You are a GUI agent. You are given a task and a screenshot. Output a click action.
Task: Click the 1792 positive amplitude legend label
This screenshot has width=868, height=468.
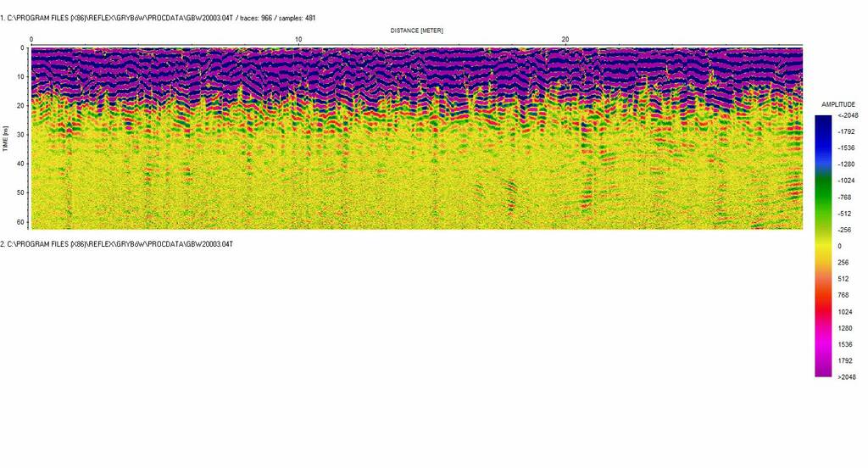tap(844, 360)
